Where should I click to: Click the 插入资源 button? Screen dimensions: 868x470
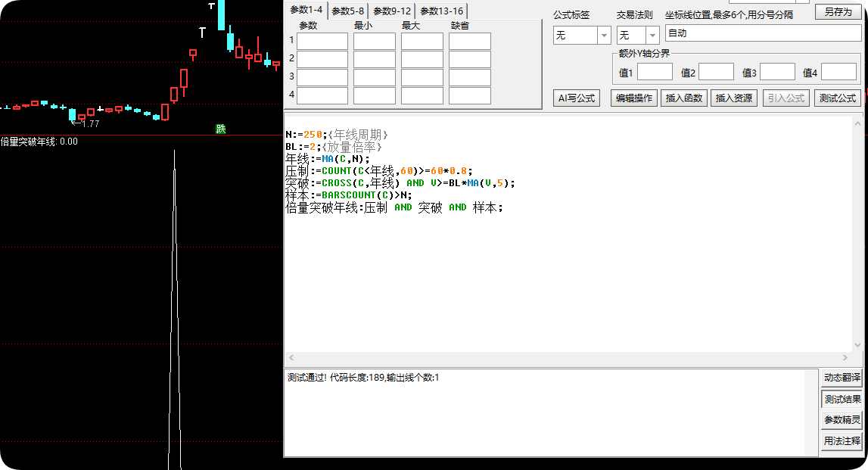coord(733,98)
